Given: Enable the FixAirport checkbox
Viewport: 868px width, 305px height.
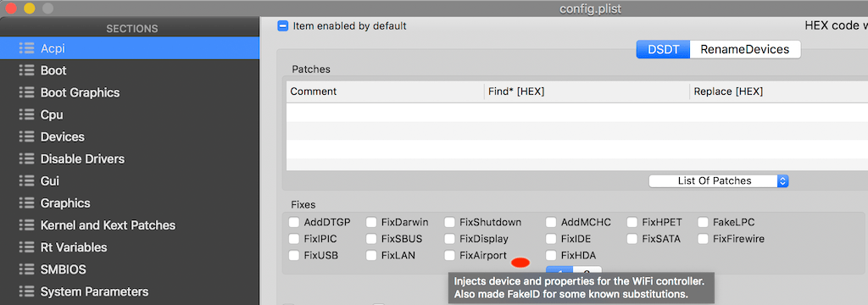Looking at the screenshot, I should coord(450,256).
